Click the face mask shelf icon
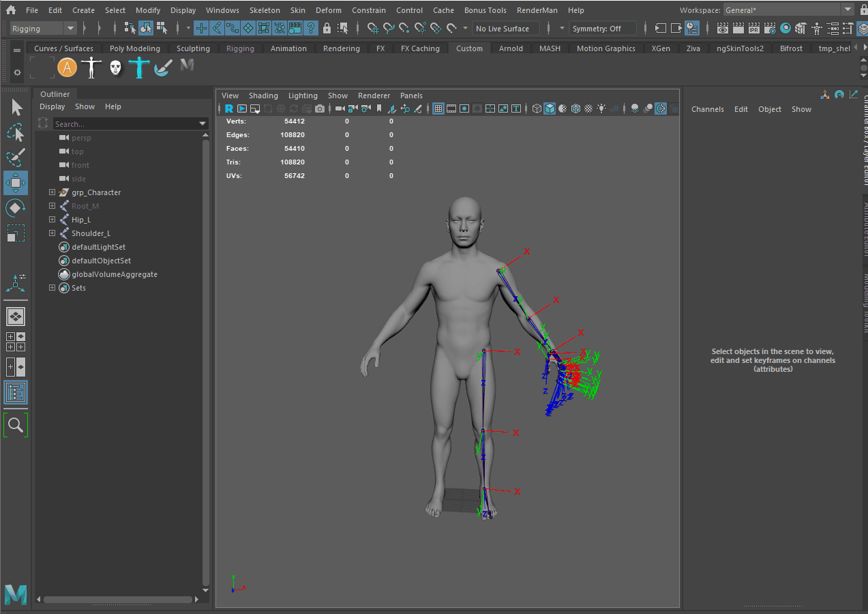The image size is (868, 614). pos(115,68)
